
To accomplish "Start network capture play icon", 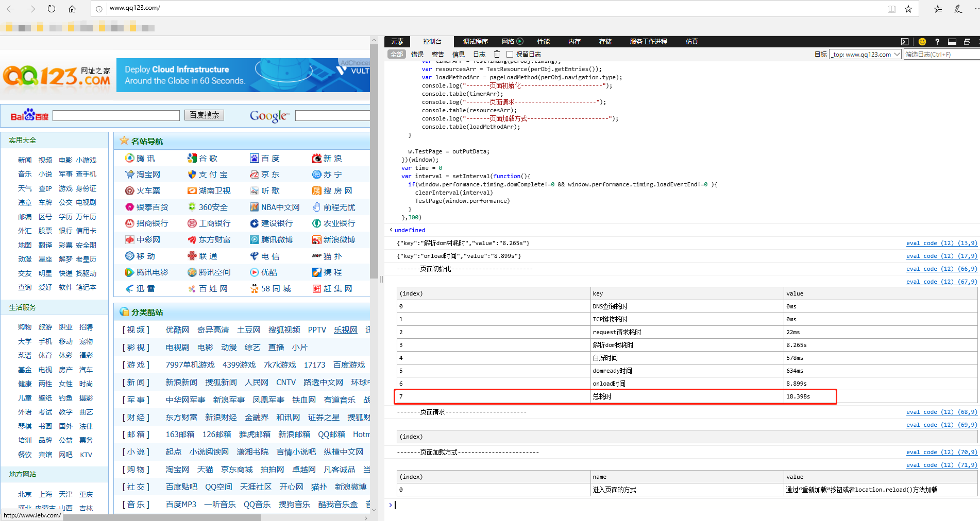I will [520, 41].
